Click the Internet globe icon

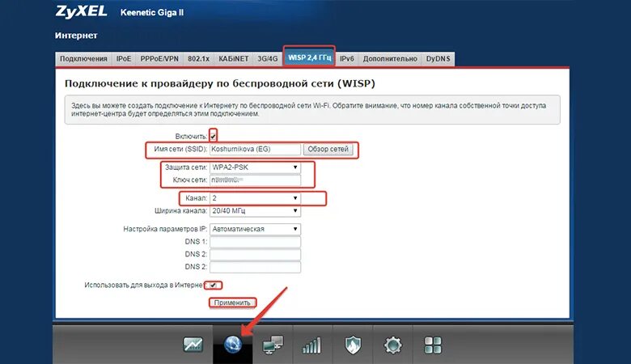point(233,345)
